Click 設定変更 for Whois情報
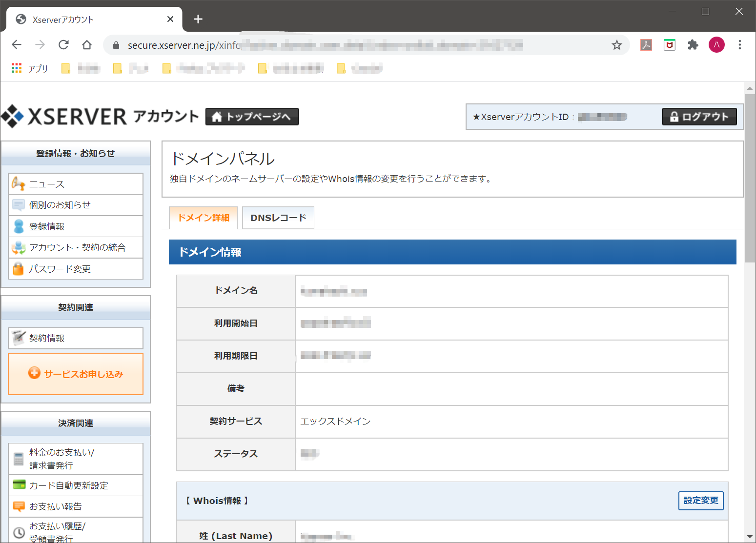 coord(701,501)
